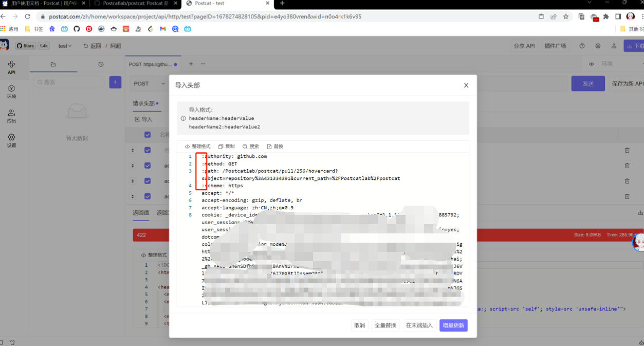Select the POST https://githu... request tab

coord(153,64)
